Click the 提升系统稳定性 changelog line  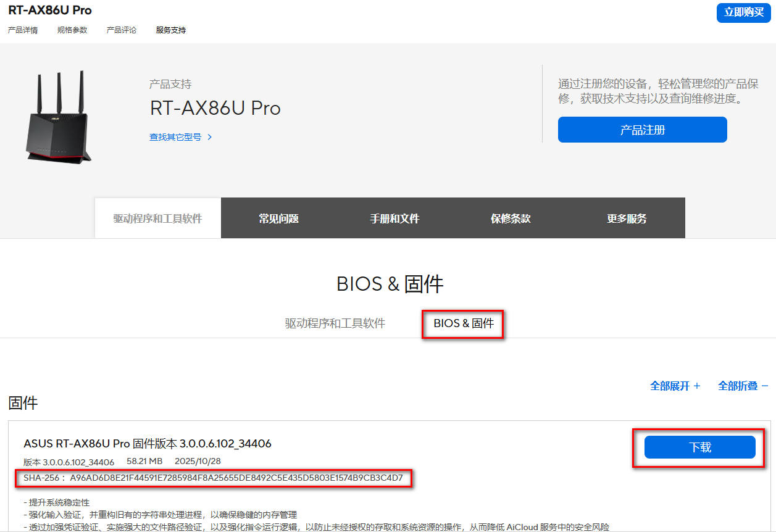pyautogui.click(x=56, y=503)
